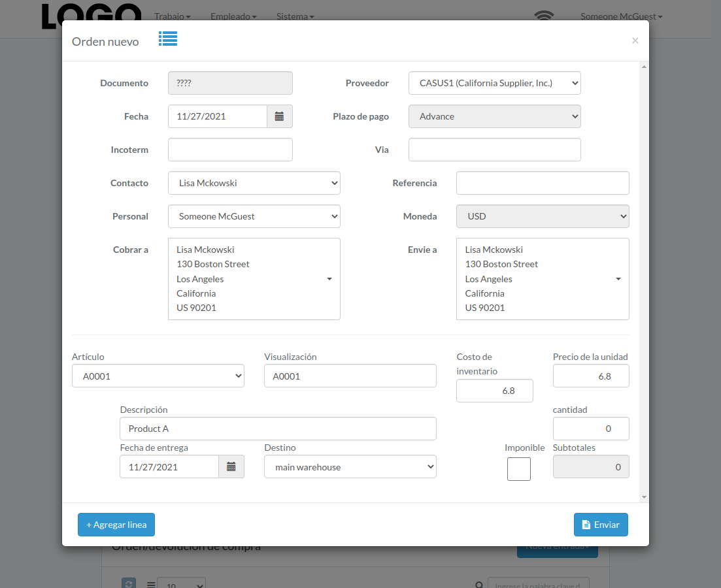The image size is (721, 588).
Task: Open calendar picker for Fecha
Action: coord(279,116)
